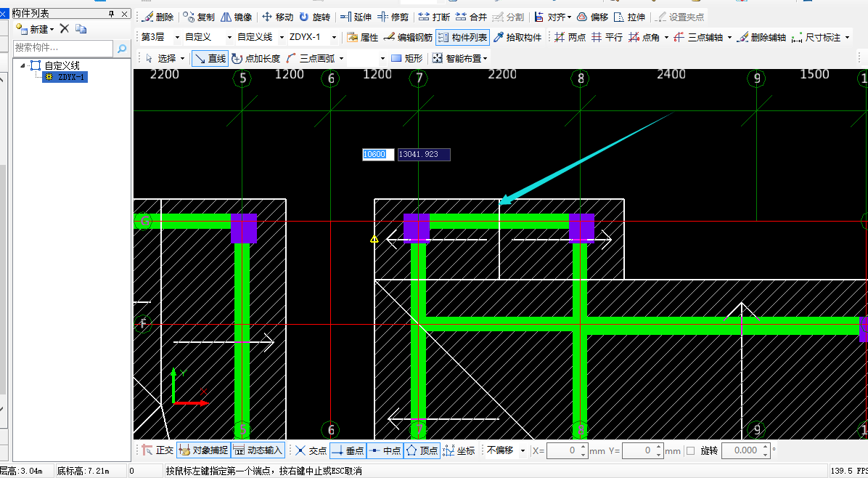868x478 pixels.
Task: Click the 搜索构件 search field
Action: 63,48
